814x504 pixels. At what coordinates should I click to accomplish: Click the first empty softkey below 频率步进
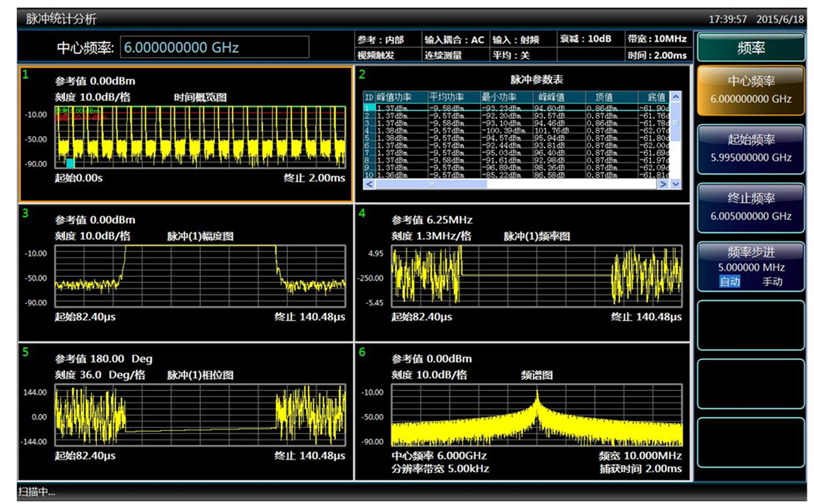750,326
